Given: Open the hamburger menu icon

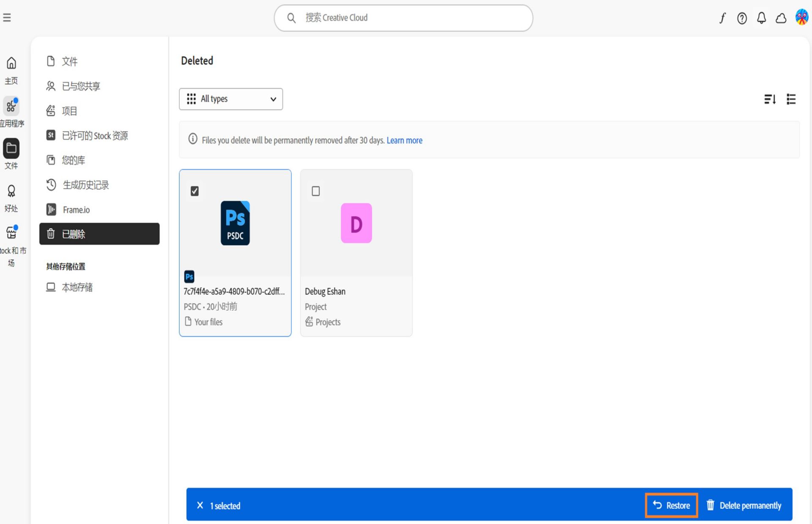Looking at the screenshot, I should point(7,18).
